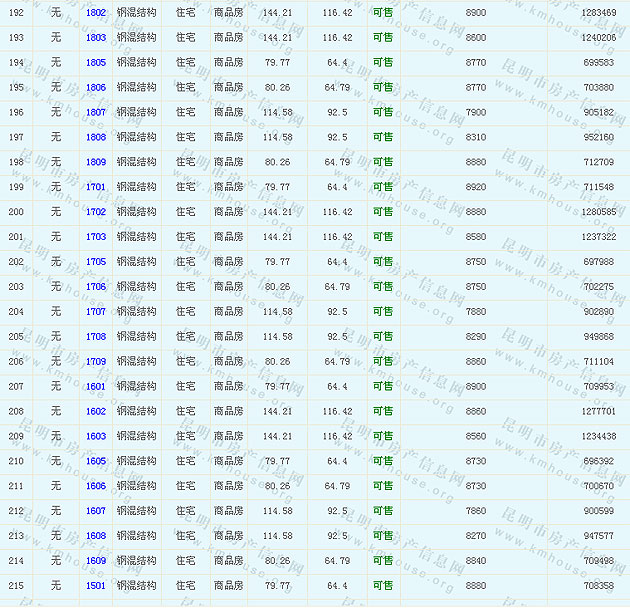The height and width of the screenshot is (608, 630).
Task: Select room 1705 link
Action: click(x=96, y=262)
